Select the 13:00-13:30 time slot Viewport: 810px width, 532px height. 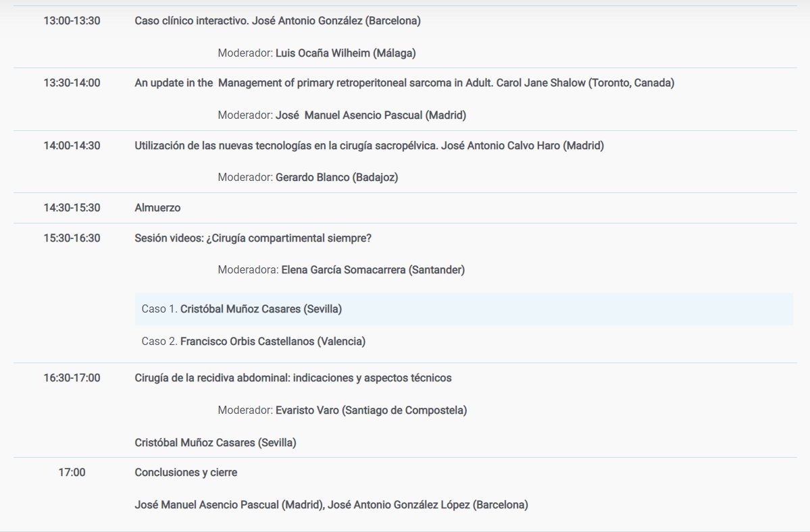72,21
